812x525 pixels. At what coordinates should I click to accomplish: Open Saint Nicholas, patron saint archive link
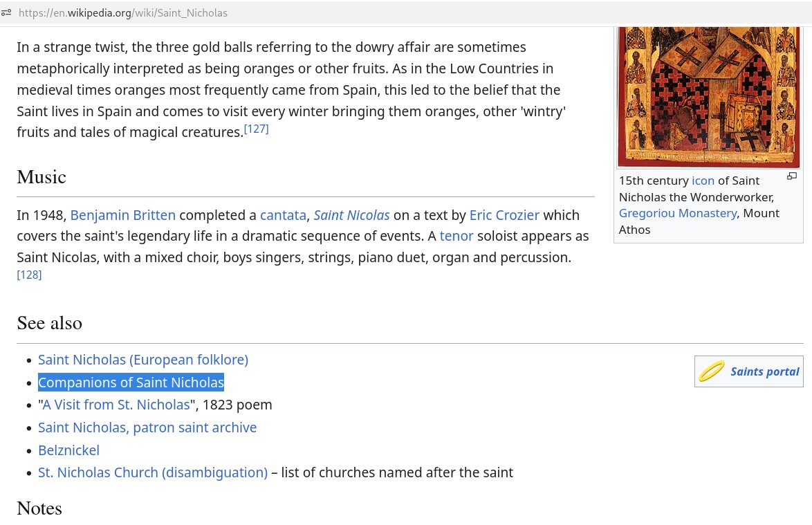click(147, 428)
